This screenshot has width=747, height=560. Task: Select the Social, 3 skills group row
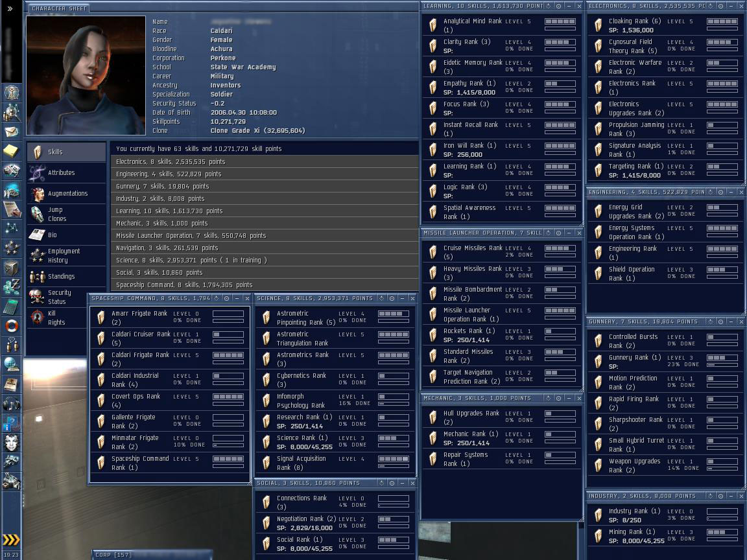click(x=265, y=273)
